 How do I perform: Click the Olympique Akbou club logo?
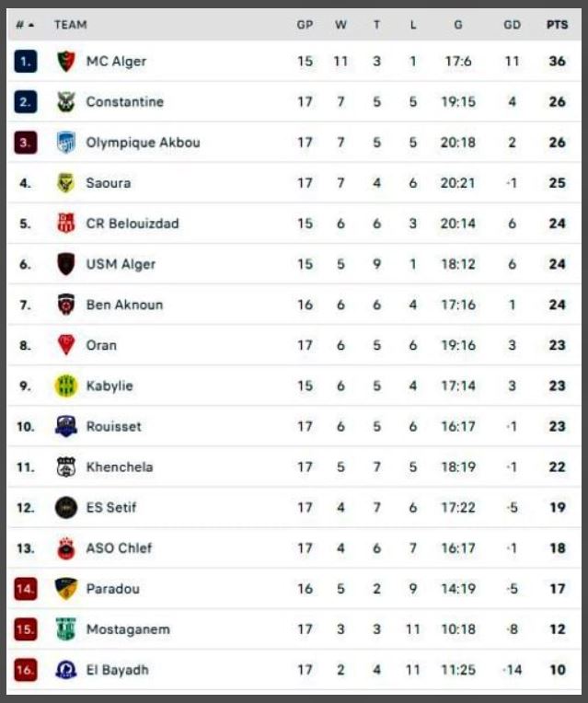pyautogui.click(x=66, y=143)
